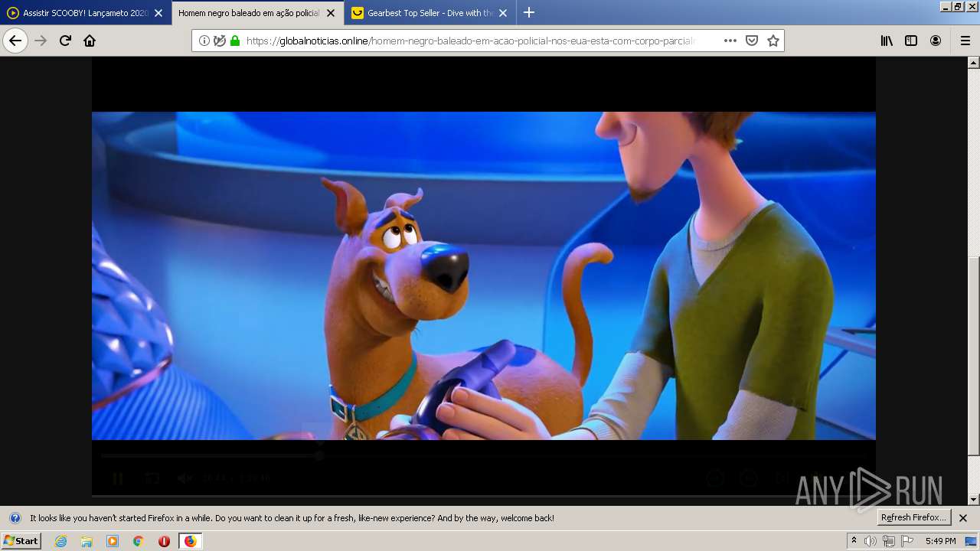Open a new tab
The image size is (980, 551).
pos(528,12)
